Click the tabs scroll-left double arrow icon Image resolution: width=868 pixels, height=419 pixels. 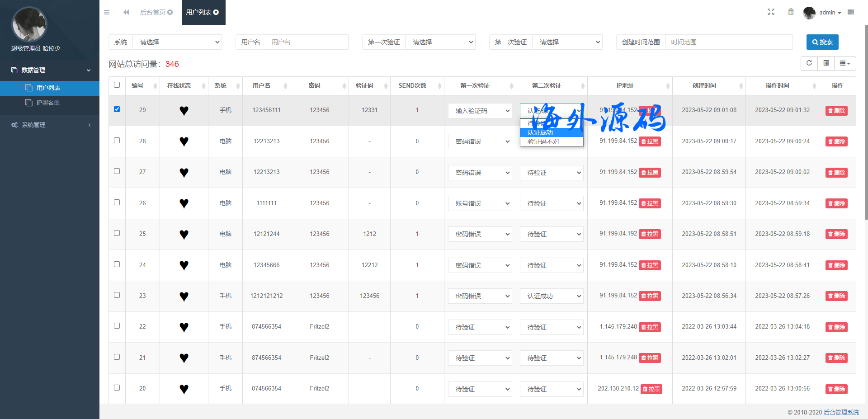[x=126, y=12]
